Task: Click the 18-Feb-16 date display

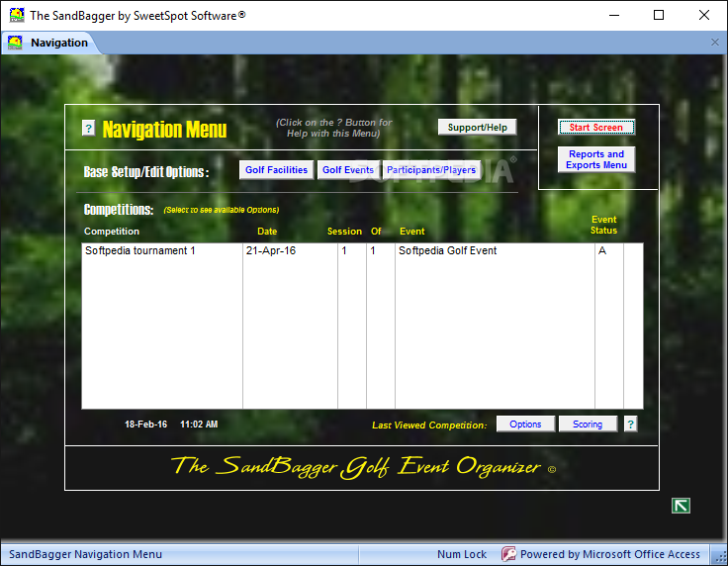Action: 145,424
